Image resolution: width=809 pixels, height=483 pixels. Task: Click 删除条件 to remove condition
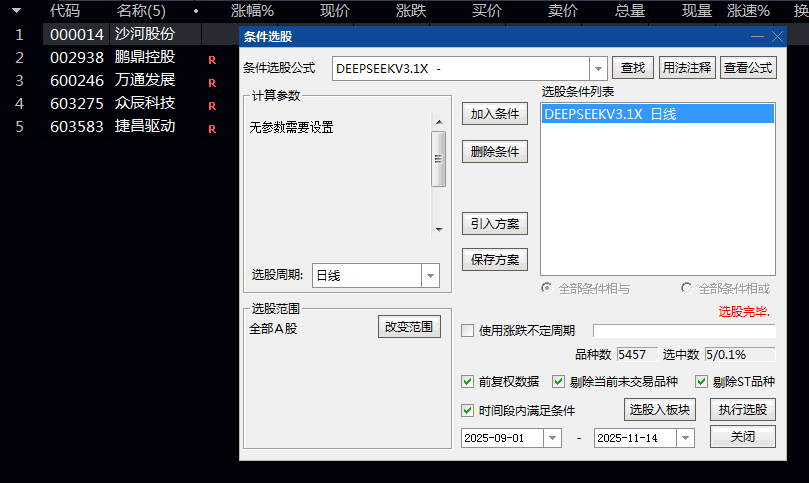495,151
